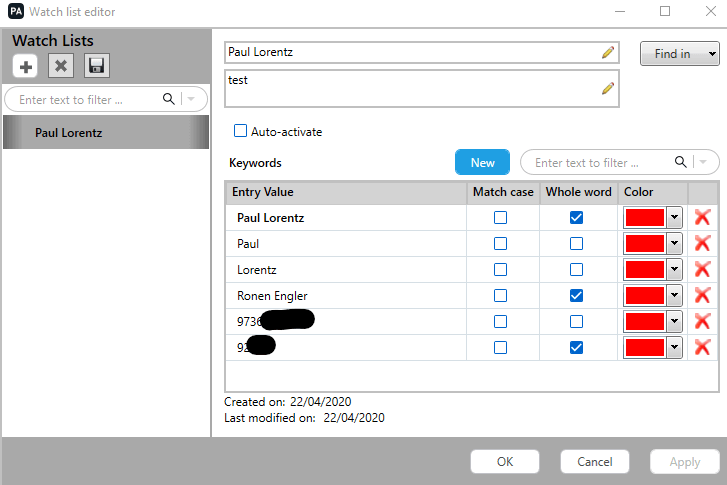Click pencil icon in test description field
727x485 pixels.
[x=607, y=89]
